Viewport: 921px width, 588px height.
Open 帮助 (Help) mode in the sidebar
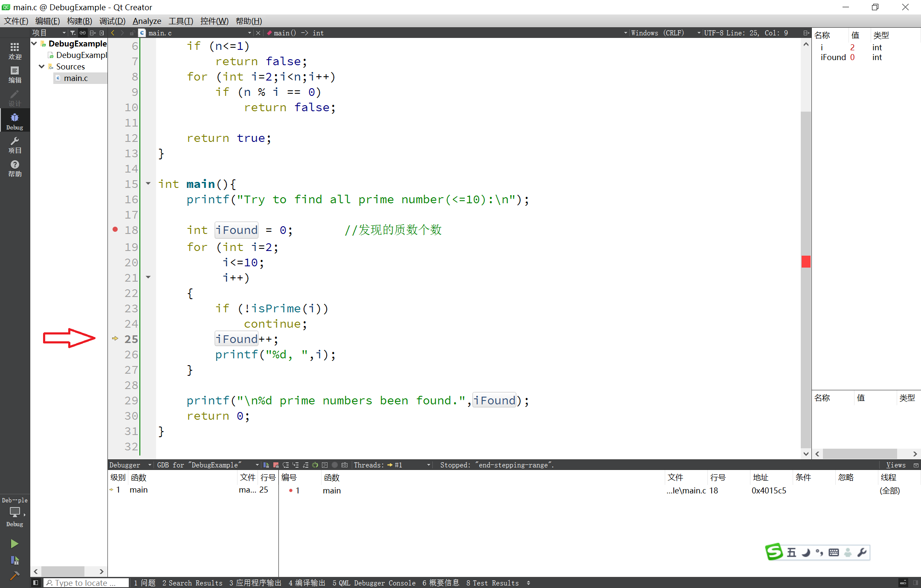[x=15, y=168]
